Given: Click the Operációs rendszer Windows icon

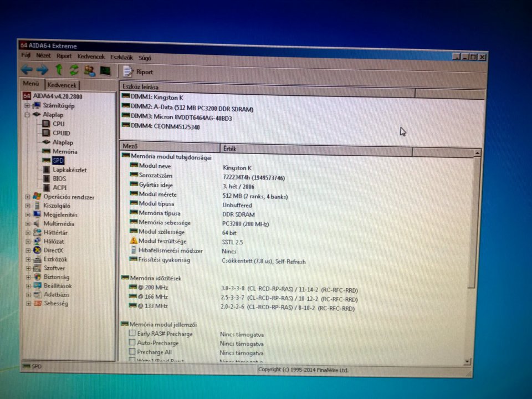Looking at the screenshot, I should pyautogui.click(x=37, y=196).
